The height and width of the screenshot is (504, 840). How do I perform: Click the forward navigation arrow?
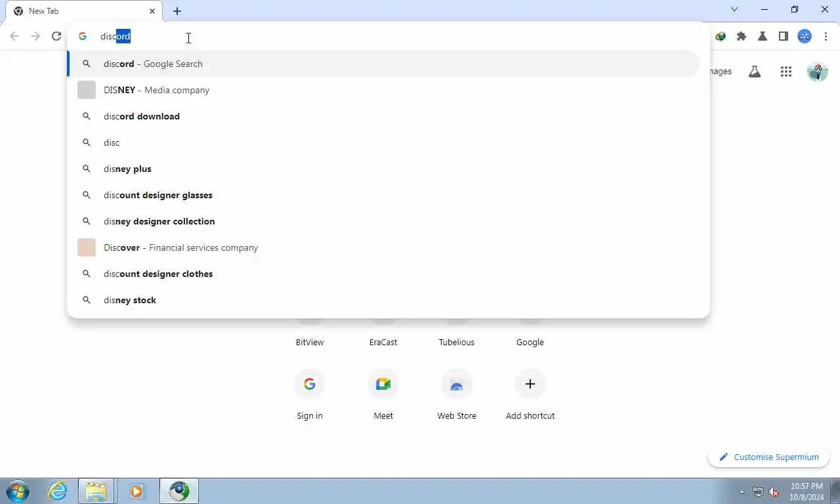[35, 37]
